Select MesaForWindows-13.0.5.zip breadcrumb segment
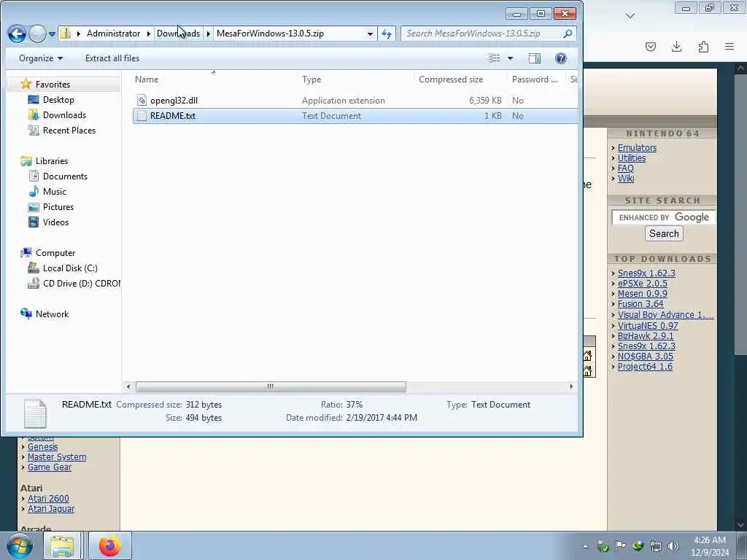The image size is (747, 560). (x=270, y=34)
